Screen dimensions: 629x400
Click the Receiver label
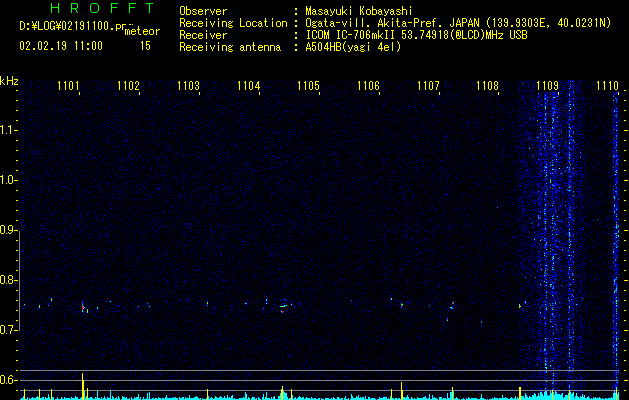(203, 35)
